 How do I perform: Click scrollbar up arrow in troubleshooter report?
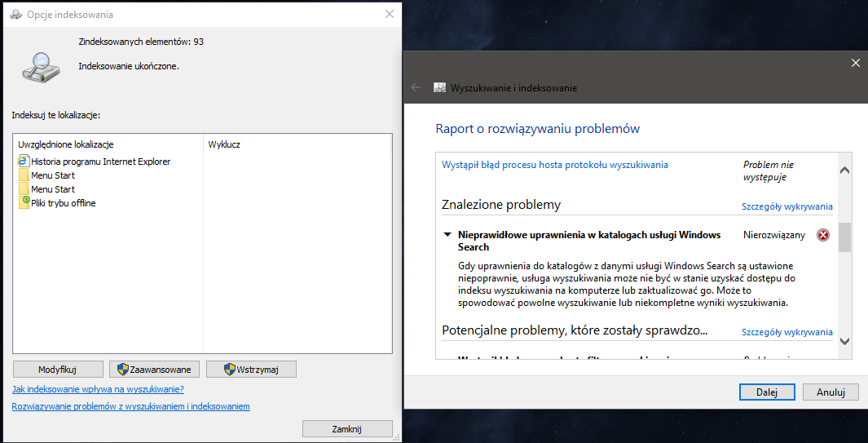pyautogui.click(x=844, y=171)
